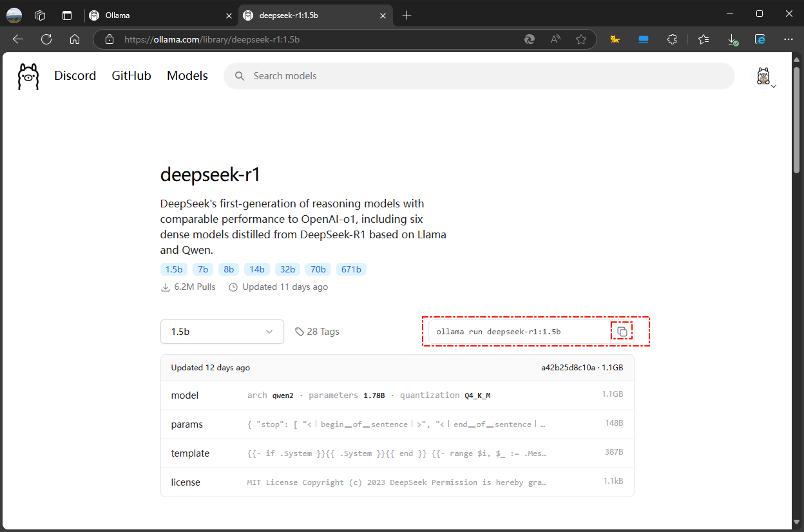Open browser Extensions puzzle icon
The image size is (804, 532).
point(672,39)
